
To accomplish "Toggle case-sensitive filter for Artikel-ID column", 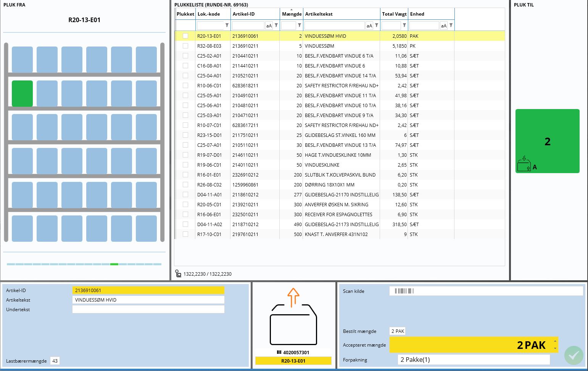I will pyautogui.click(x=269, y=26).
